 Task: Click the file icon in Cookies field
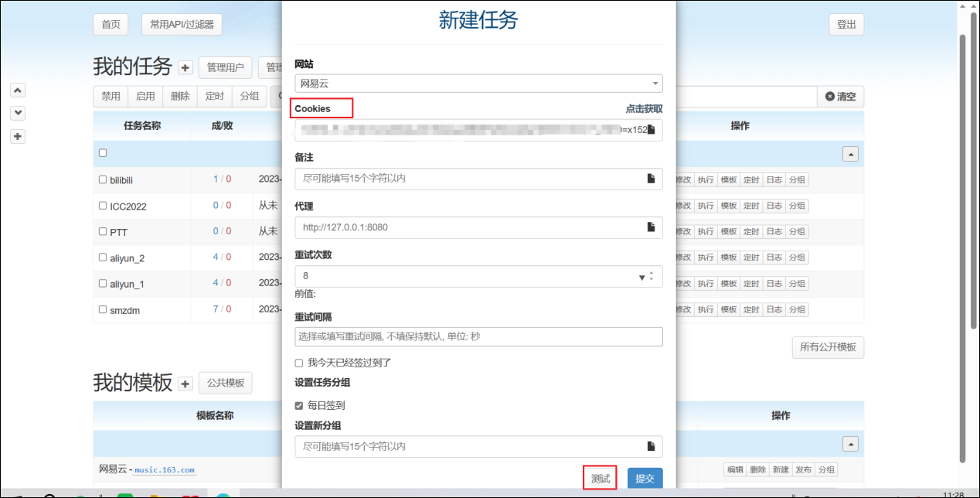651,130
